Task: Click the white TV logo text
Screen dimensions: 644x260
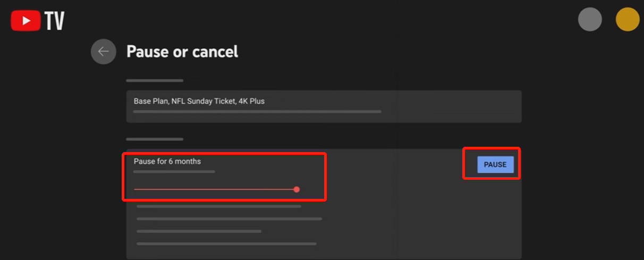Action: pos(55,21)
